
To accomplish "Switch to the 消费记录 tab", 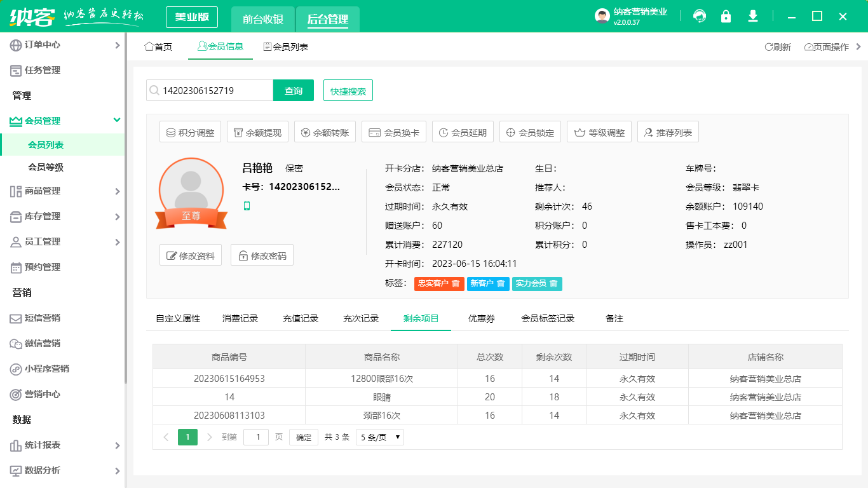I will pos(240,318).
